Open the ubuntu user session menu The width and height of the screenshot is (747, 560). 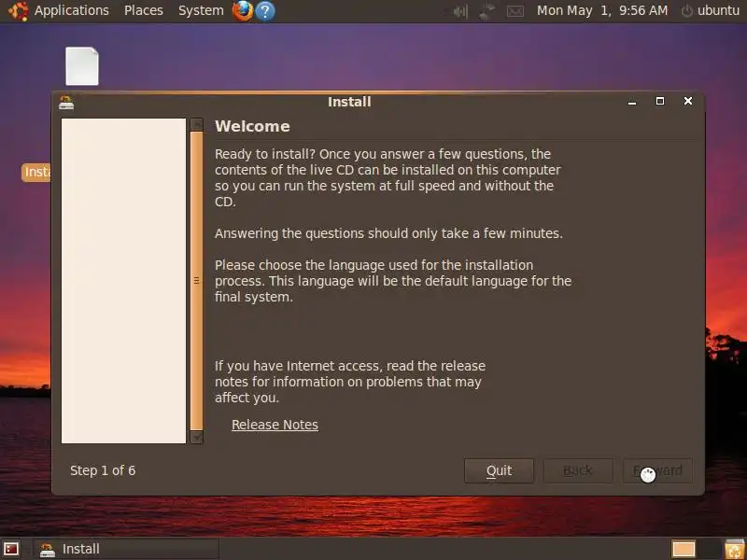711,10
